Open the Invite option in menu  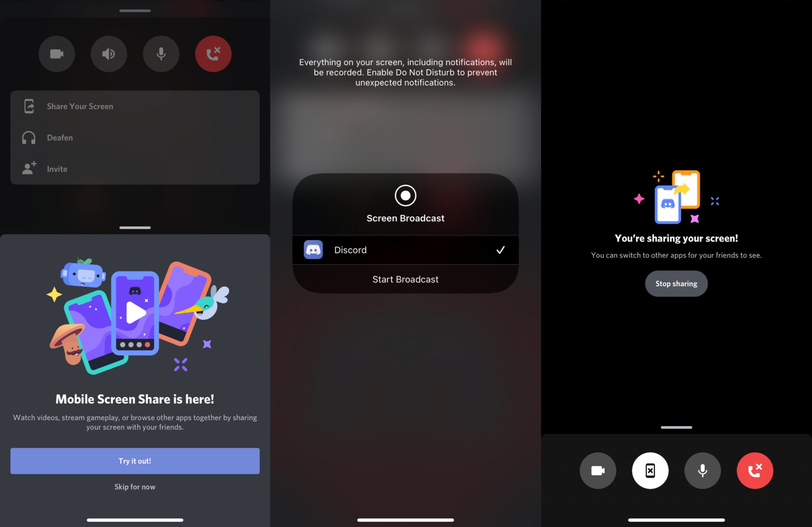point(57,169)
